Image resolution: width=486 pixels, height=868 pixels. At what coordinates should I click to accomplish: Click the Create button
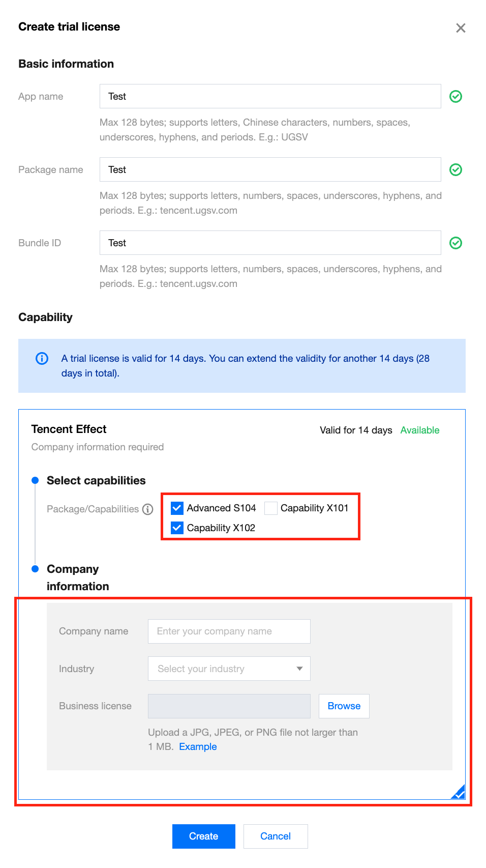tap(203, 836)
